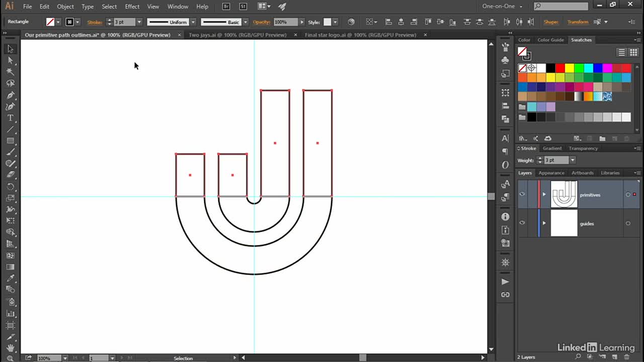The height and width of the screenshot is (362, 644).
Task: Switch swatches to list view
Action: tap(622, 52)
